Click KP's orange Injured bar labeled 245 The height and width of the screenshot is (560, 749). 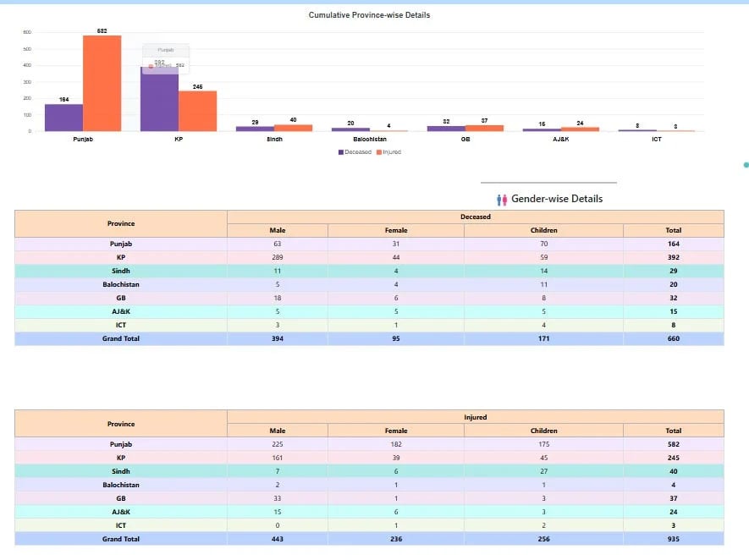(197, 111)
